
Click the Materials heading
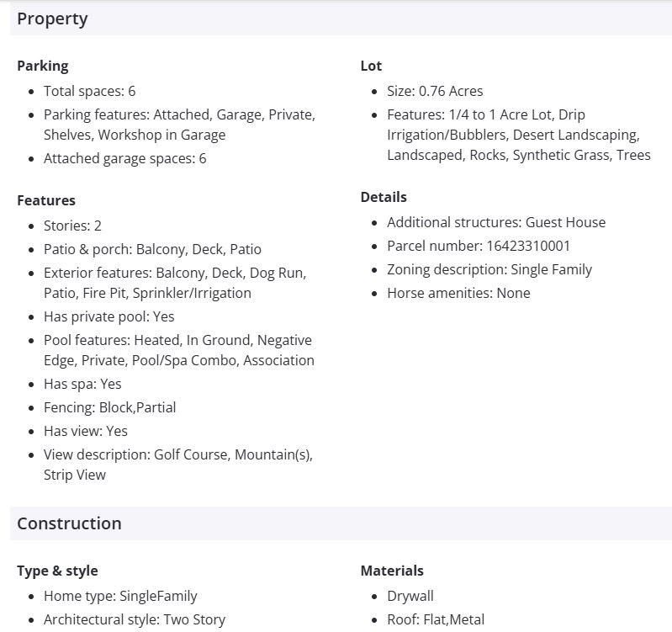tap(392, 571)
